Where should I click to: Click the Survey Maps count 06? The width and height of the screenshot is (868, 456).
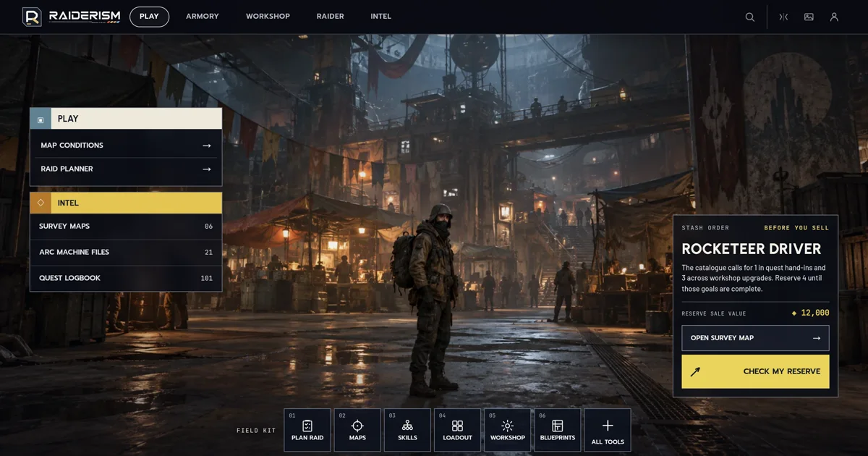click(208, 227)
